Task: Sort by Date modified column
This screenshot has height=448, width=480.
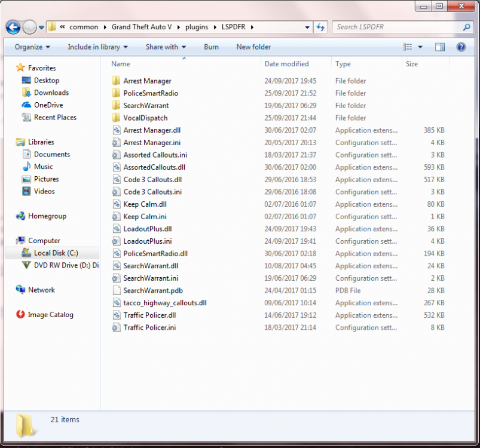Action: (286, 64)
